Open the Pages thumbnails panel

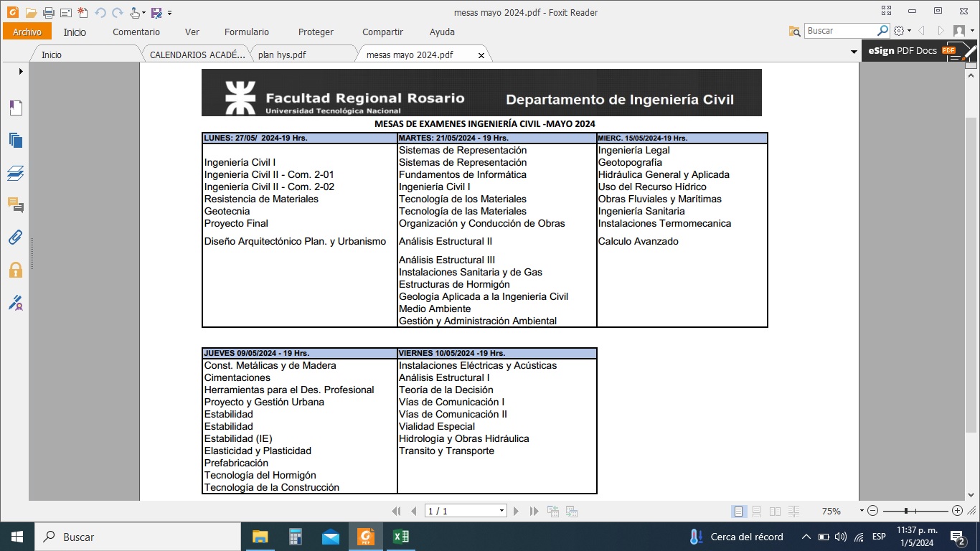pyautogui.click(x=15, y=140)
